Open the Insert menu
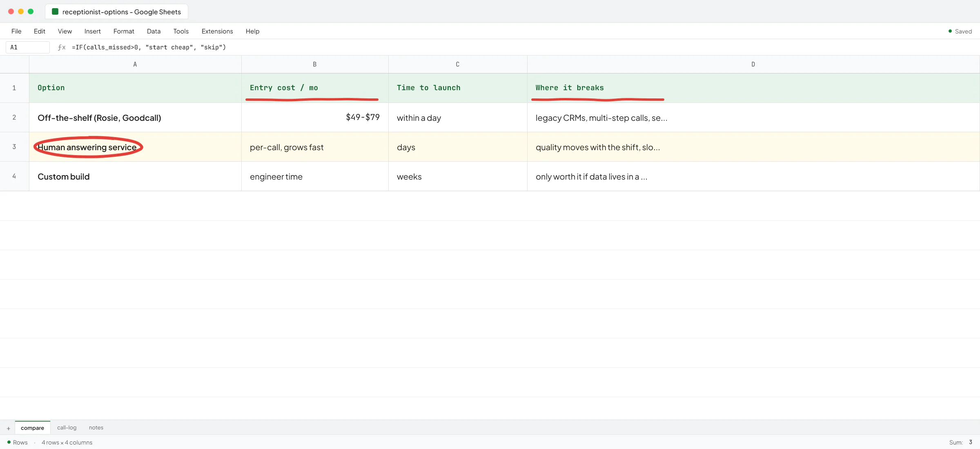 coord(93,31)
